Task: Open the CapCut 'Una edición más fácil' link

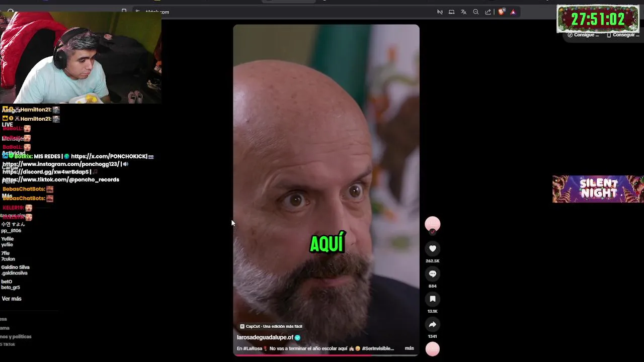Action: pos(271,326)
